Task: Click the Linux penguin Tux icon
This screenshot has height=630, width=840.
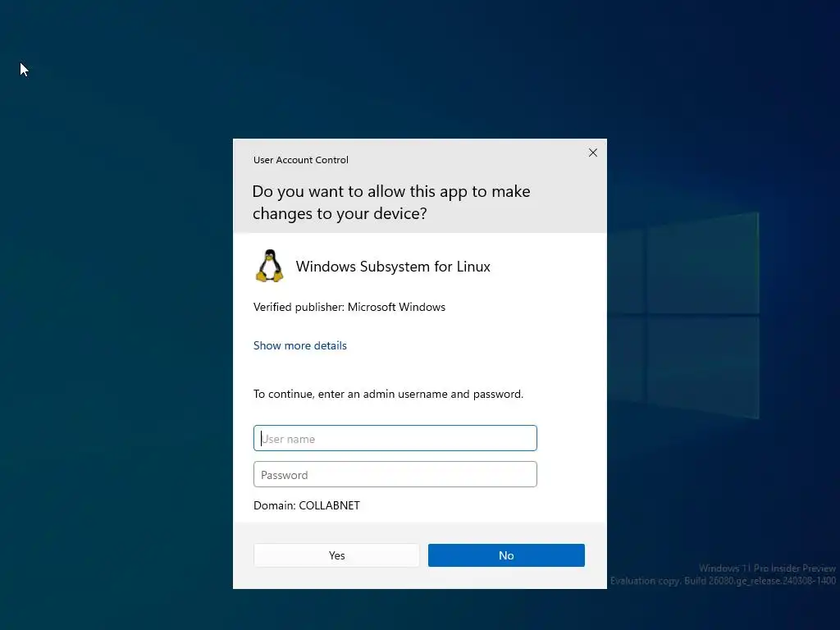Action: (x=269, y=266)
